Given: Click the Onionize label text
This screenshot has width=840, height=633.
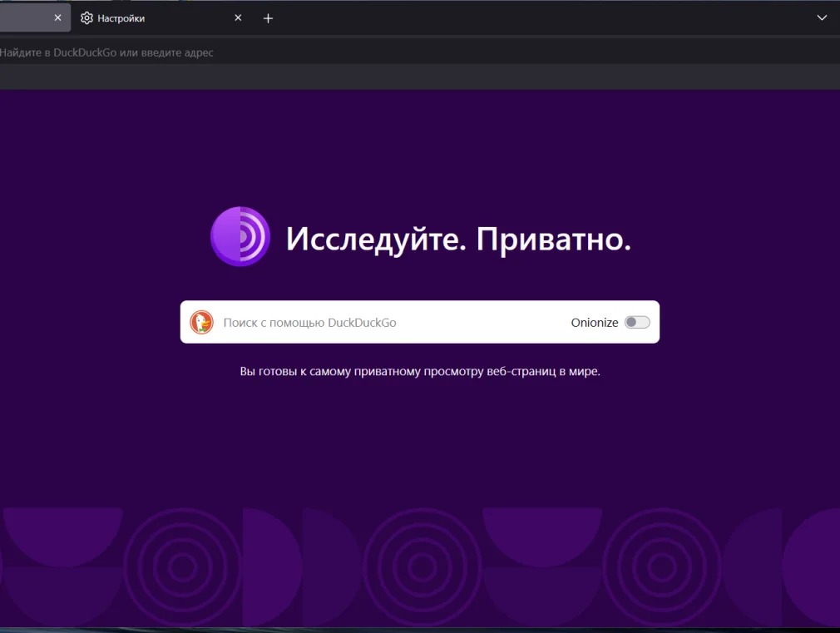Looking at the screenshot, I should click(x=594, y=322).
